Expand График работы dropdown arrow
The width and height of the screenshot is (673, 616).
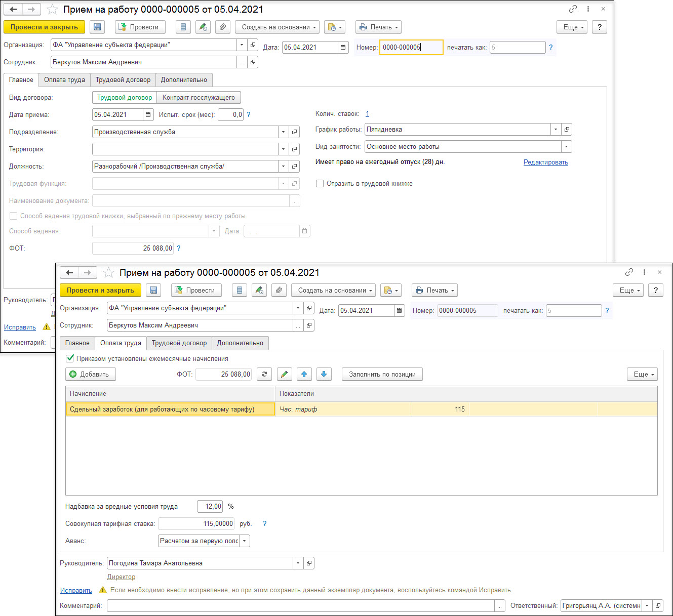click(556, 129)
